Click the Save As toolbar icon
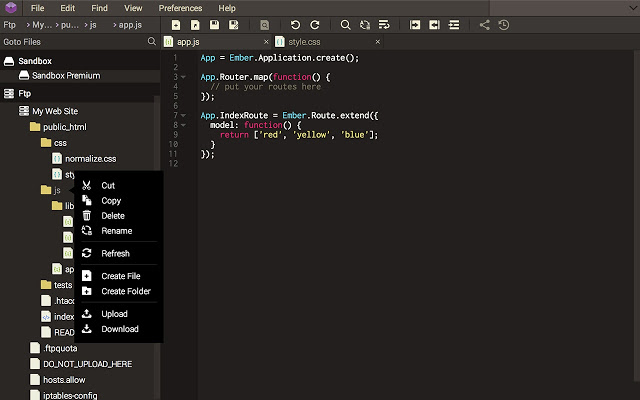Viewport: 640px width, 400px height. (x=233, y=25)
